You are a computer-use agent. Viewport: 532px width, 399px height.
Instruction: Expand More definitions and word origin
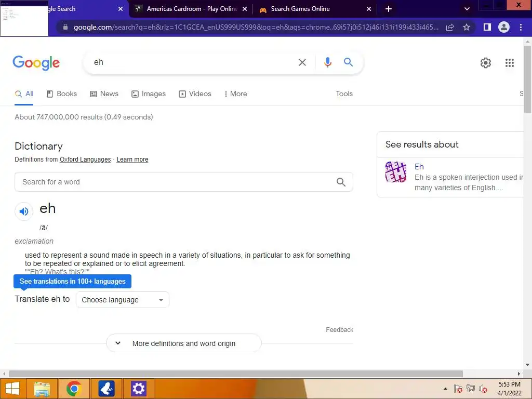coord(184,343)
